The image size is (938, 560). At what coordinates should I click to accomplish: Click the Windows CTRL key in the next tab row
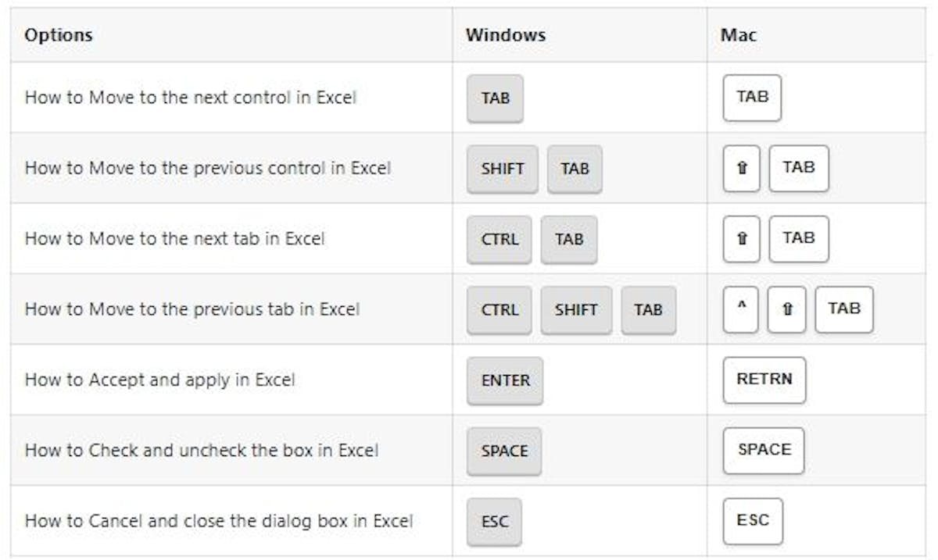(x=499, y=239)
